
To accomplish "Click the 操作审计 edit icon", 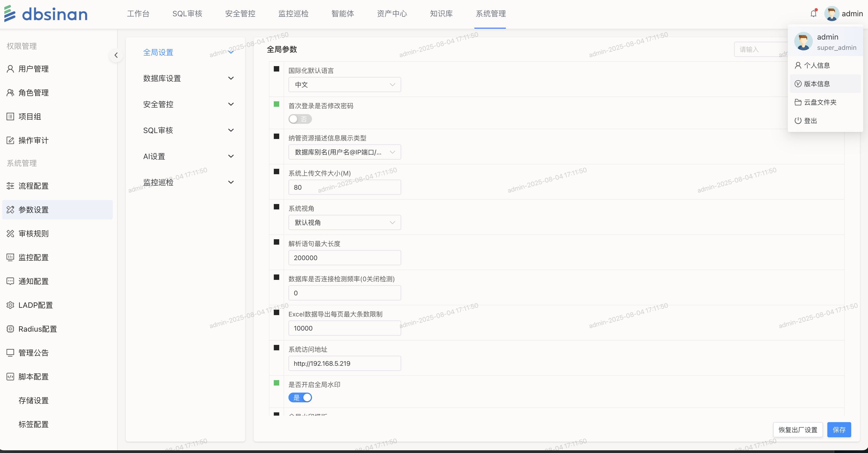I will tap(11, 140).
